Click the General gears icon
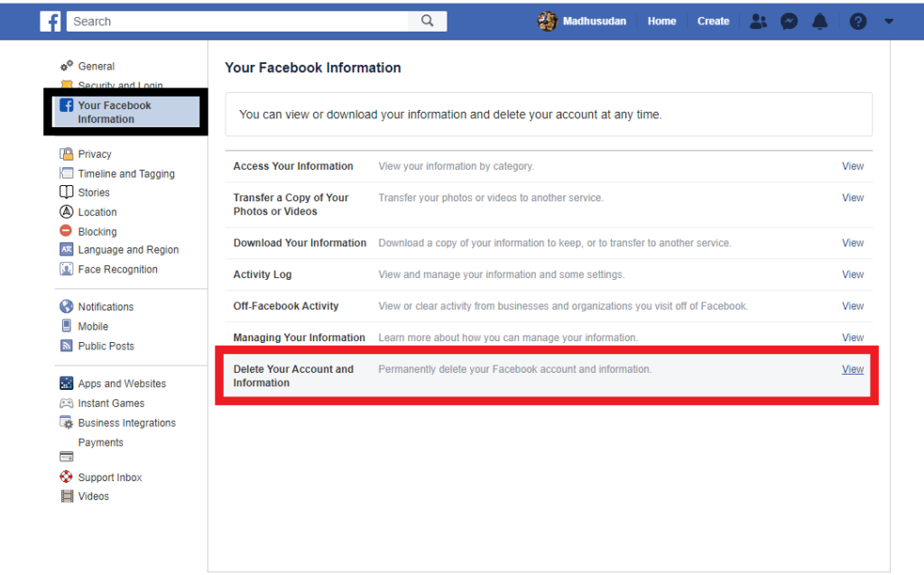Viewport: 924px width, 575px height. pos(67,66)
